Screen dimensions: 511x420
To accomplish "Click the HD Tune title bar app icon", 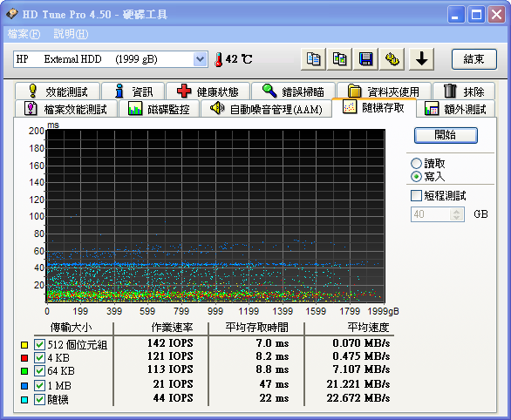I will coord(12,14).
